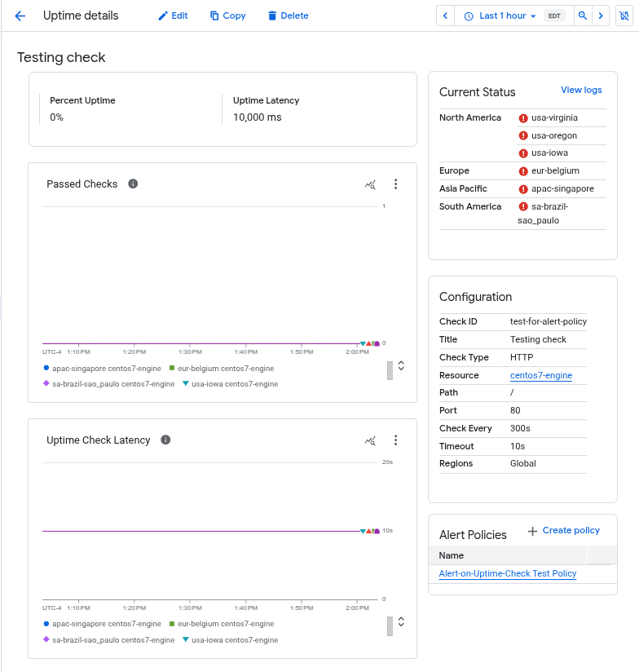Open the Passed Checks chart in Metrics Explorer

tap(370, 184)
